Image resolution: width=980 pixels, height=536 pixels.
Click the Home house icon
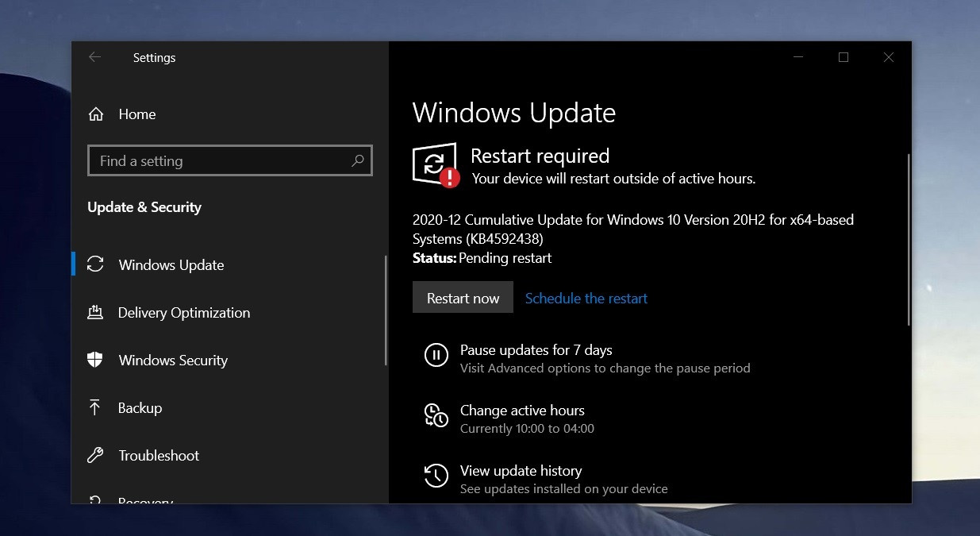point(95,114)
